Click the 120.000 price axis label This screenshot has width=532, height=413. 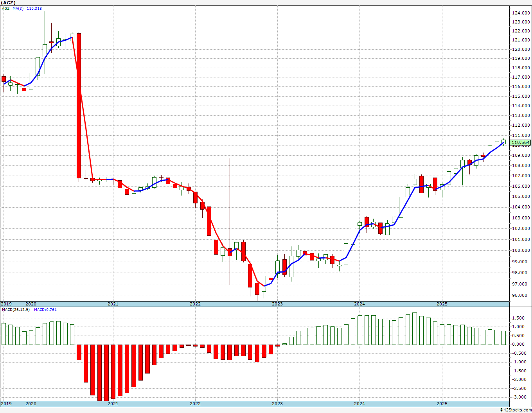click(521, 49)
